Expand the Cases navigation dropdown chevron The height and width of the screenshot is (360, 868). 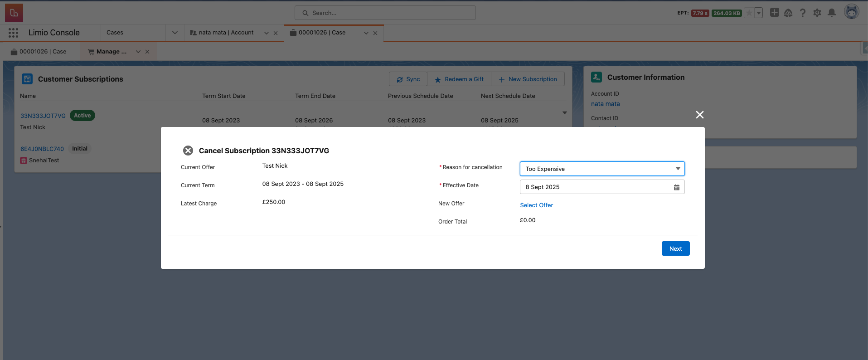tap(175, 33)
